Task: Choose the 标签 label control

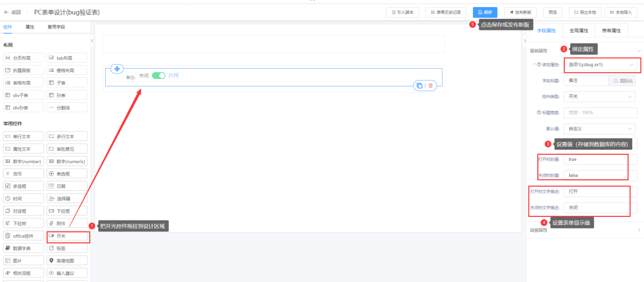Action: click(67, 248)
